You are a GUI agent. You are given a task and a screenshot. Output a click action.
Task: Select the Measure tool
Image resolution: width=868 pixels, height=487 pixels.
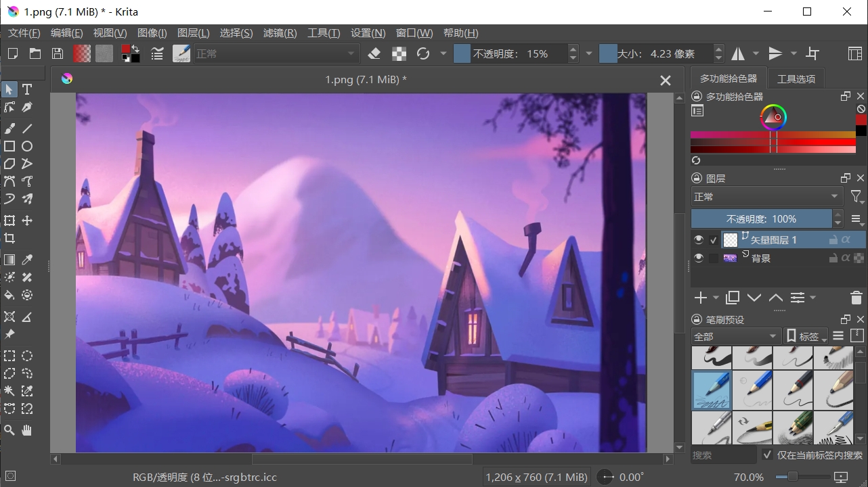click(x=27, y=317)
